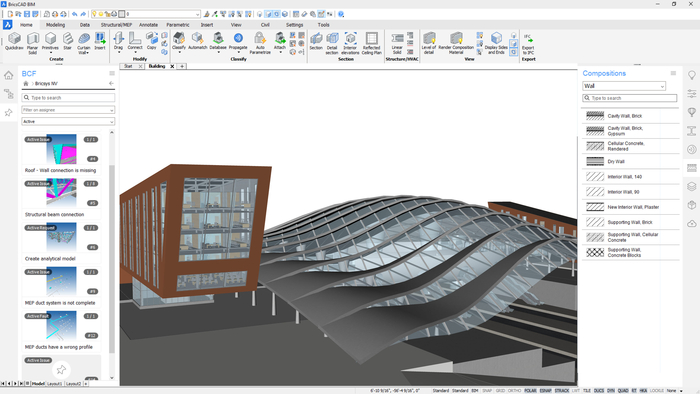The width and height of the screenshot is (700, 394).
Task: Select the Dry Wall composition
Action: 630,162
